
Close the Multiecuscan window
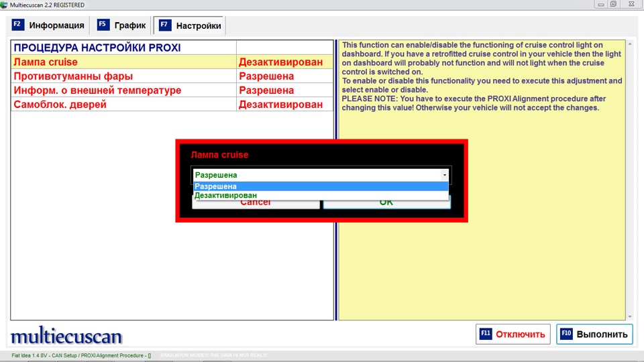(x=632, y=5)
